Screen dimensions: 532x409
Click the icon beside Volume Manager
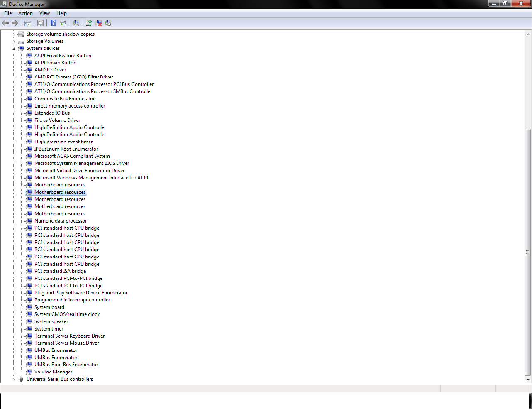point(29,372)
